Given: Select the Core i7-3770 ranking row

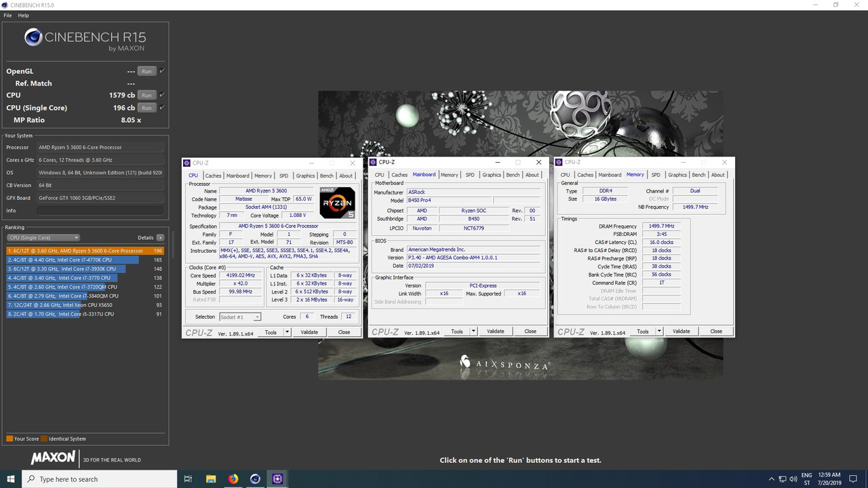Looking at the screenshot, I should click(85, 278).
